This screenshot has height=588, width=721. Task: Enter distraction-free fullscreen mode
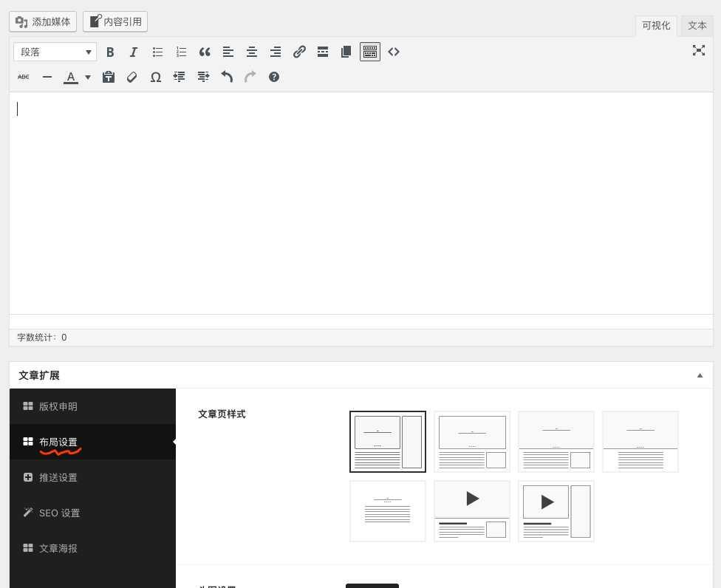[699, 50]
